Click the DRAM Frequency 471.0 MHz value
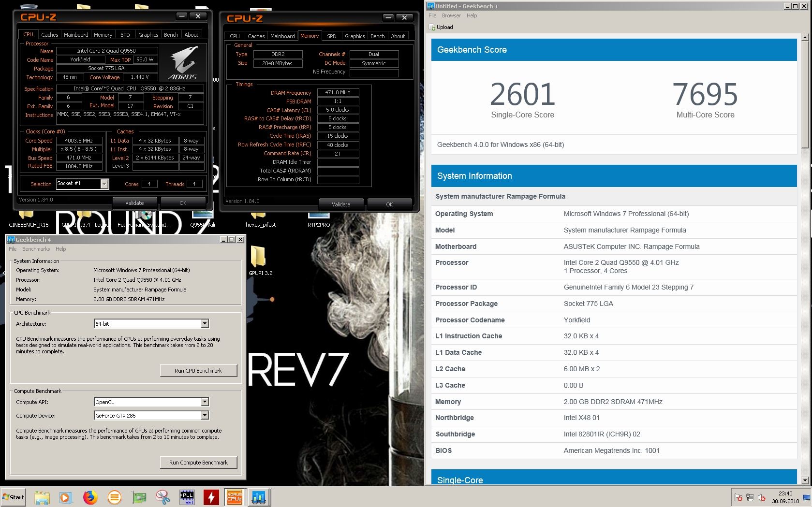Image resolution: width=812 pixels, height=507 pixels. pyautogui.click(x=338, y=92)
